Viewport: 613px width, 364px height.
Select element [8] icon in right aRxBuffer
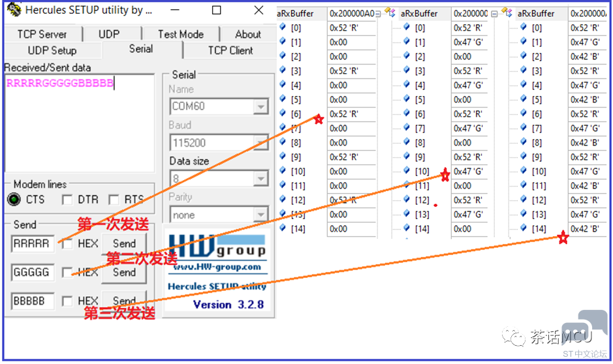[524, 142]
